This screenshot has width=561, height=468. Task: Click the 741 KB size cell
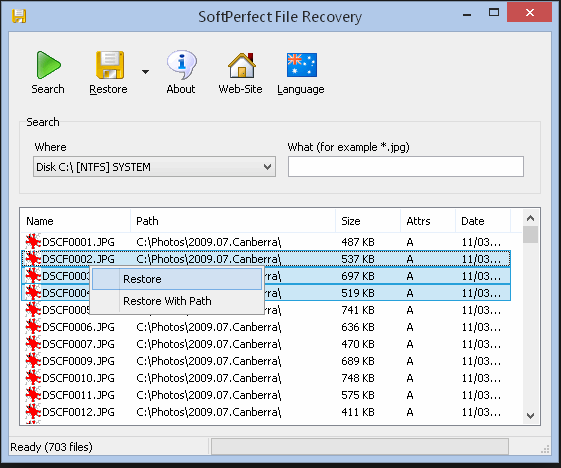point(358,310)
